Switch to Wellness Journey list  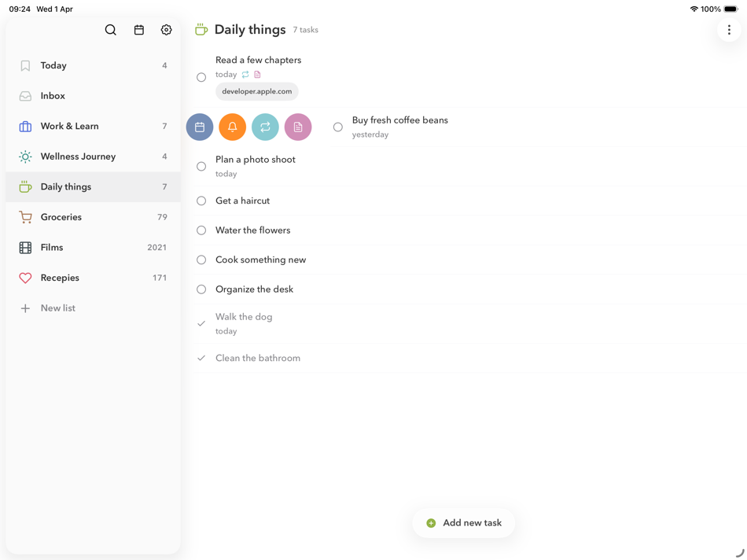pos(93,157)
